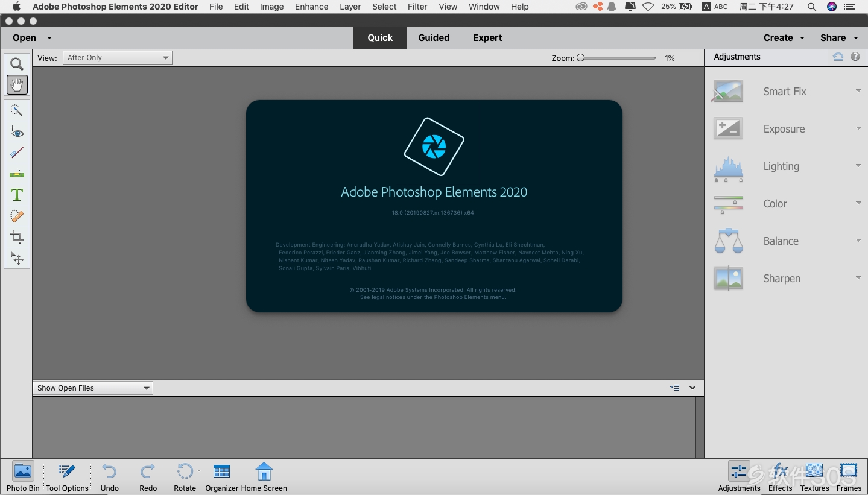Click the Exposure thumbnail icon
The height and width of the screenshot is (495, 868).
[728, 128]
